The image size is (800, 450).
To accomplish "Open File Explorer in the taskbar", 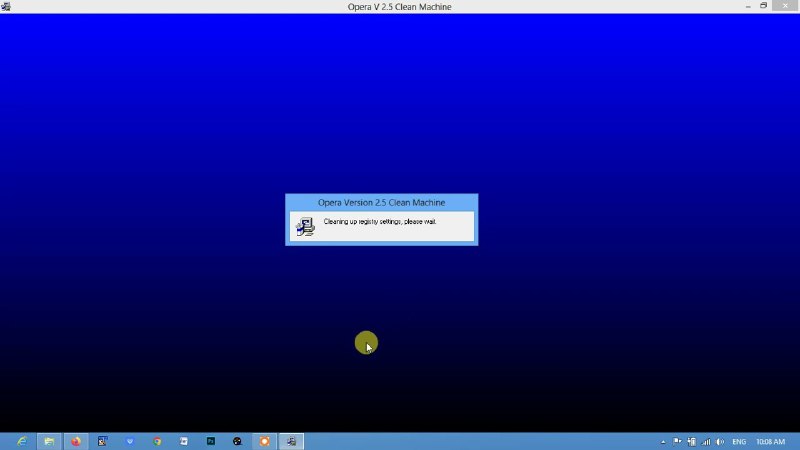I will (x=49, y=441).
